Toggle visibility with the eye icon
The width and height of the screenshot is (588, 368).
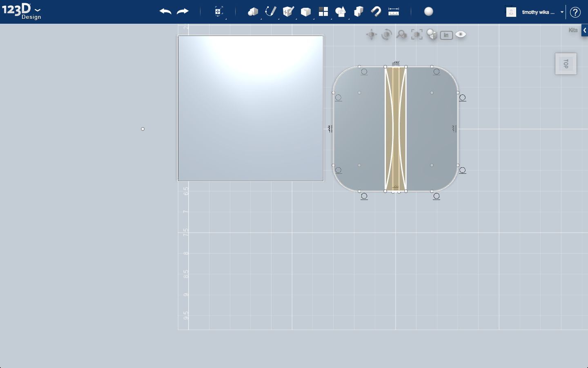(461, 34)
